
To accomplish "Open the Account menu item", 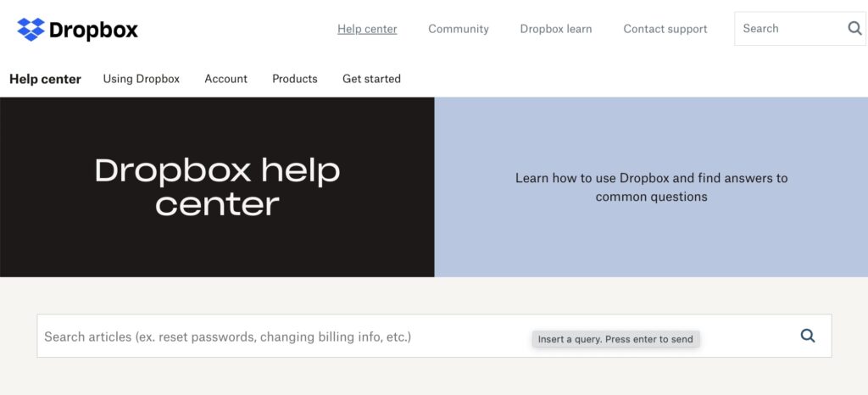I will (225, 79).
